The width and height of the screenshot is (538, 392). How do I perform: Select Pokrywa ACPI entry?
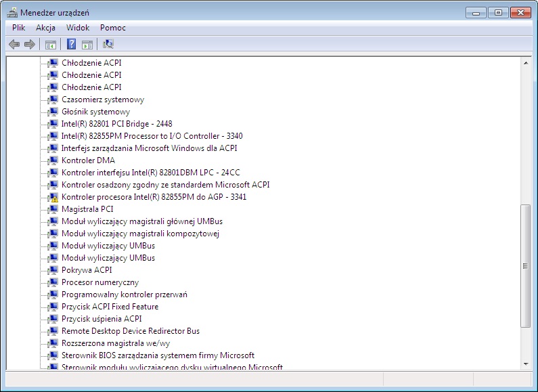click(x=87, y=270)
